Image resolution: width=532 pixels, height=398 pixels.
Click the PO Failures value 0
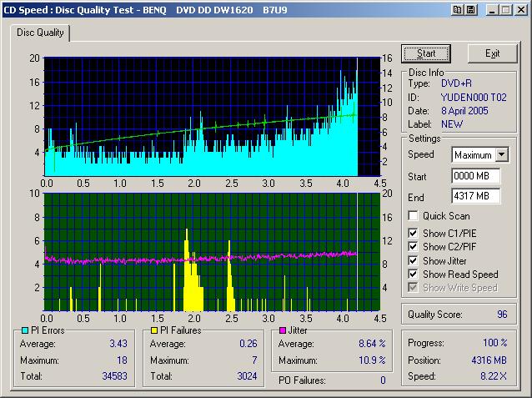coord(383,380)
